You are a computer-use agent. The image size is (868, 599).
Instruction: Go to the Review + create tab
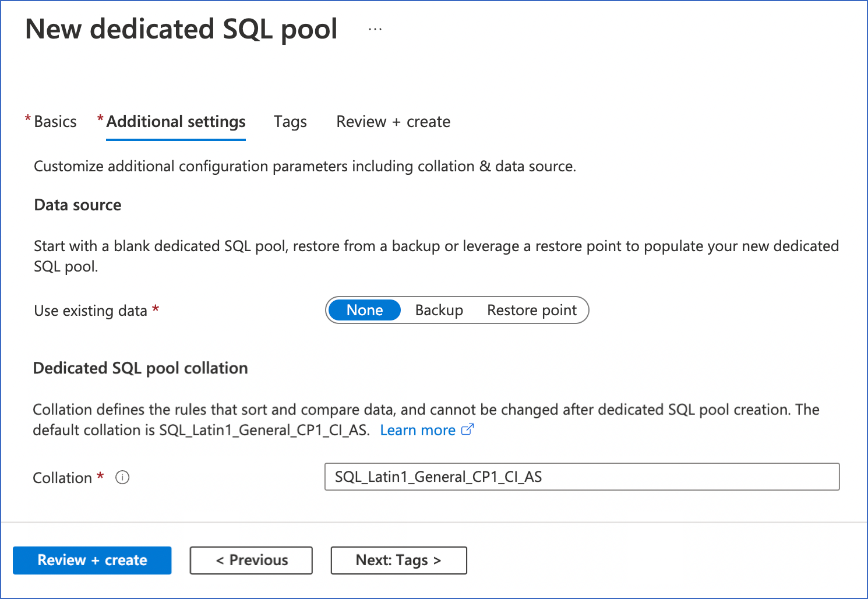tap(393, 122)
